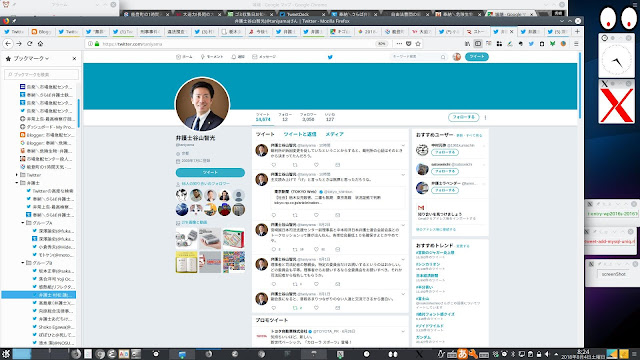Toggle the sidebar view button
This screenshot has width=640, height=360.
click(x=478, y=44)
